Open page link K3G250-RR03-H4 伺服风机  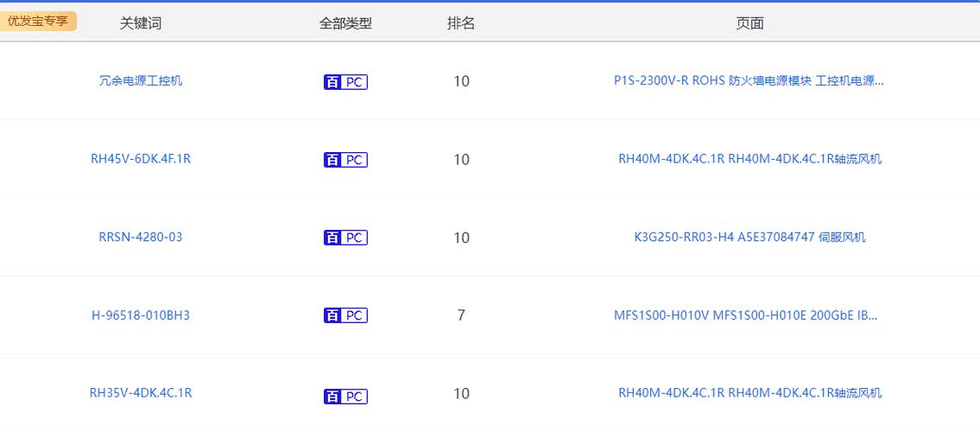click(749, 237)
